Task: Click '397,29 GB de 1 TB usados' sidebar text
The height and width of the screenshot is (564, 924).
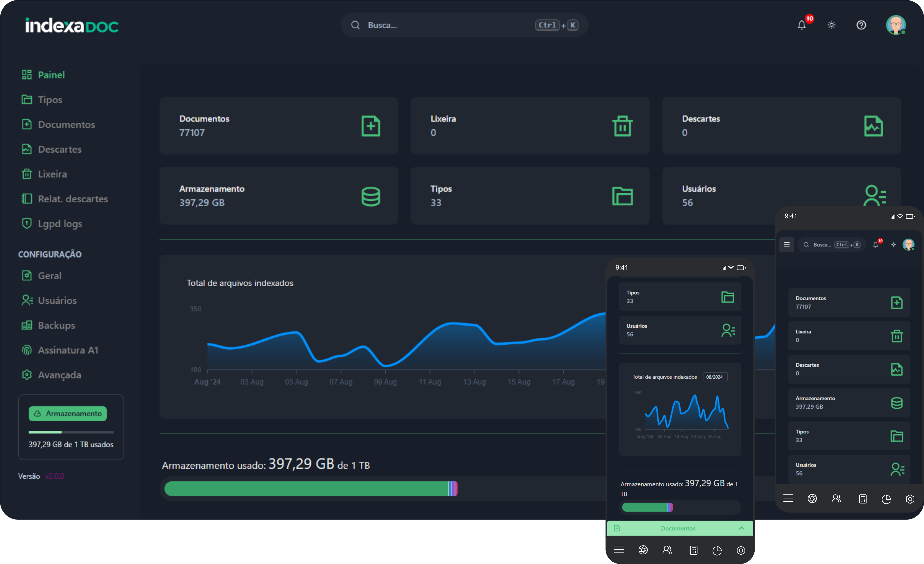Action: tap(71, 445)
